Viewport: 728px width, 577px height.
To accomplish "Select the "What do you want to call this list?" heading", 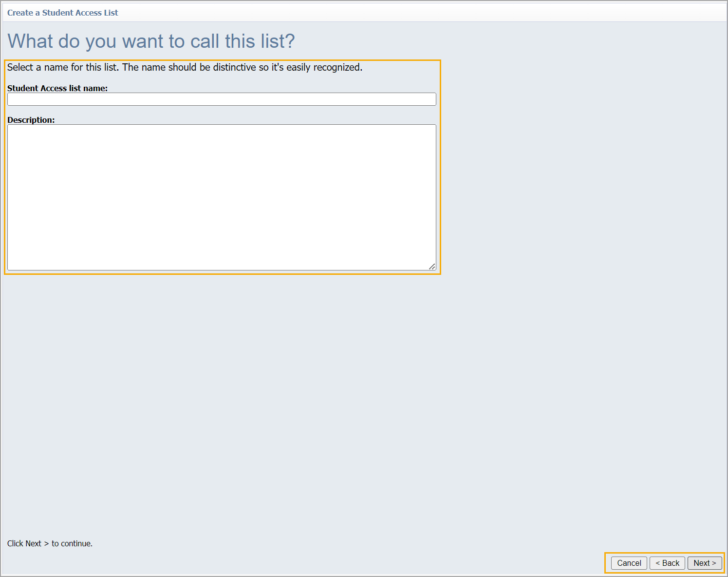I will tap(151, 41).
